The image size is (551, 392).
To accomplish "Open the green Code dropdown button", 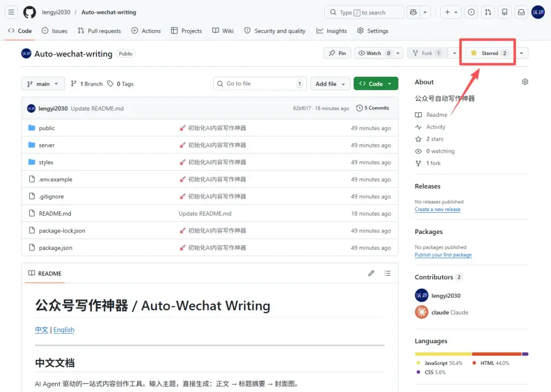I will [x=375, y=84].
